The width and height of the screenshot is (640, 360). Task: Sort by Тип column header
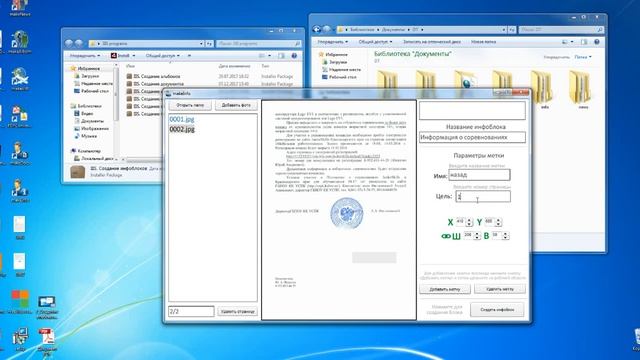pyautogui.click(x=265, y=66)
